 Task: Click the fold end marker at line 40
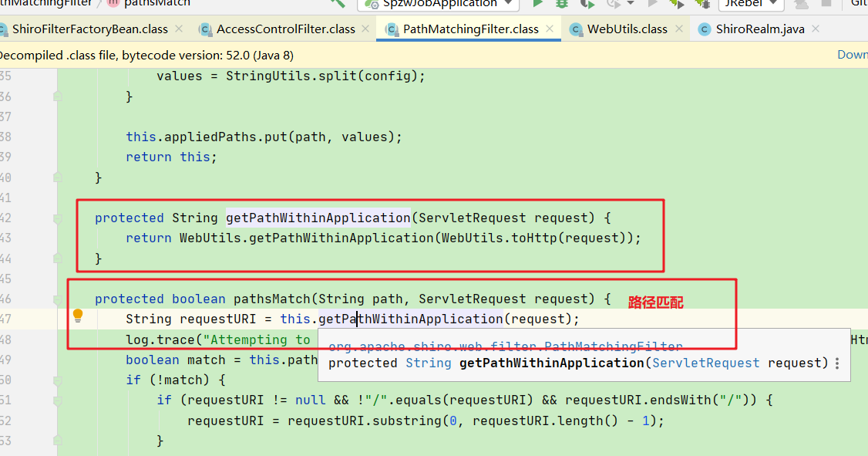58,177
